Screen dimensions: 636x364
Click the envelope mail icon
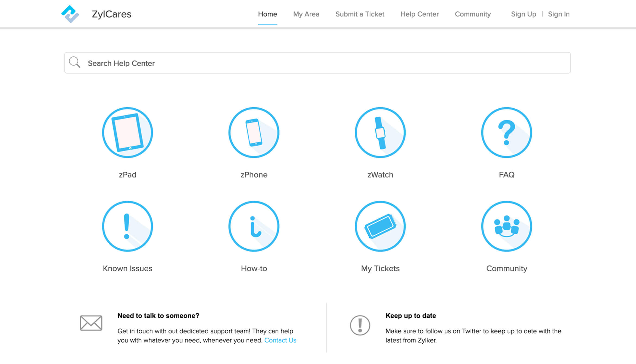91,323
